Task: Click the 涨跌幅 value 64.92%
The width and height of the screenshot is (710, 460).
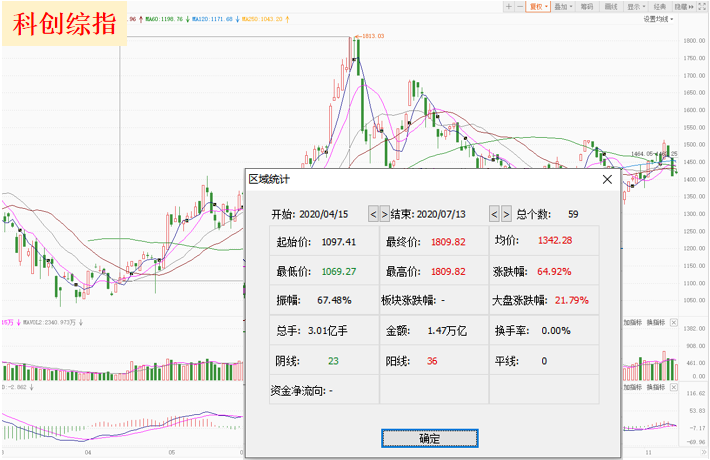Action: pyautogui.click(x=554, y=272)
